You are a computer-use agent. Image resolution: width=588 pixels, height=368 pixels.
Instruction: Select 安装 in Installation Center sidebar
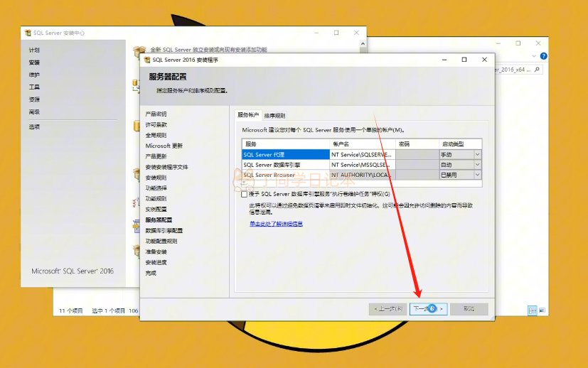click(x=34, y=63)
